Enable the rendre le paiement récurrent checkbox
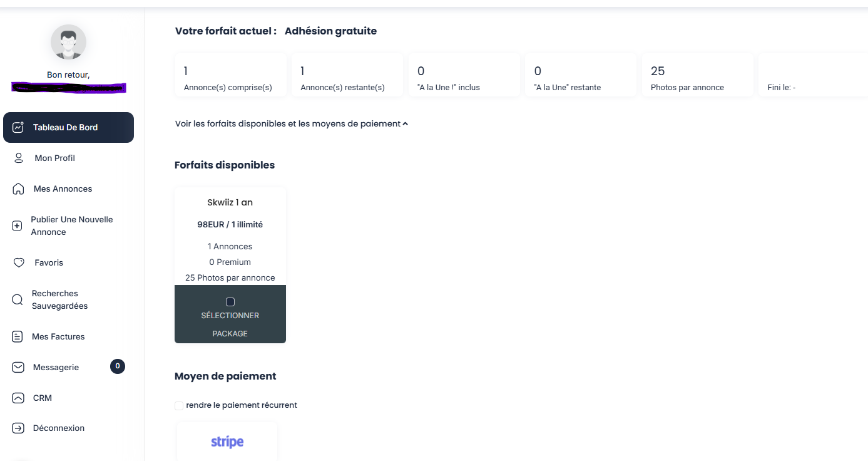868x461 pixels. click(x=179, y=406)
